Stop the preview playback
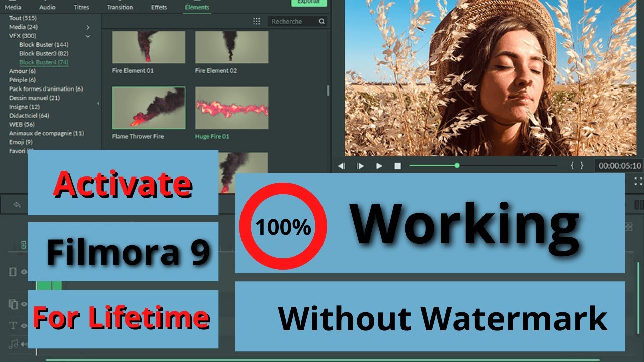 click(x=397, y=166)
